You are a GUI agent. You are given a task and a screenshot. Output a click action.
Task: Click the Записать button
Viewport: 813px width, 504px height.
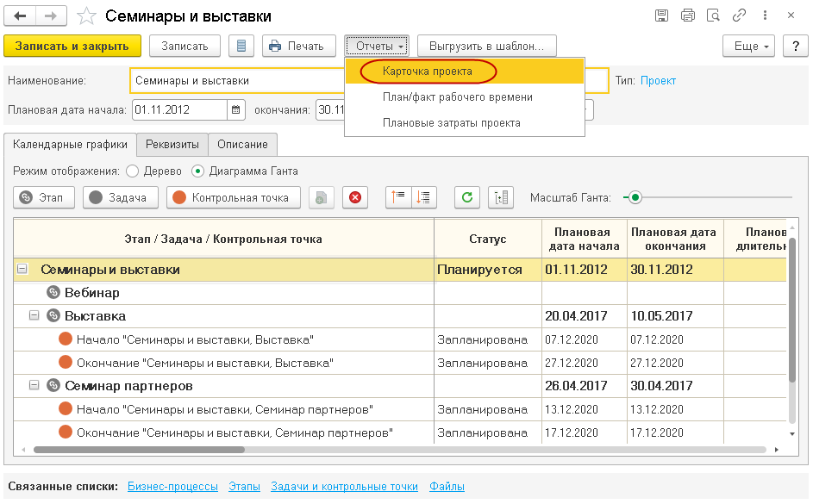pos(184,47)
